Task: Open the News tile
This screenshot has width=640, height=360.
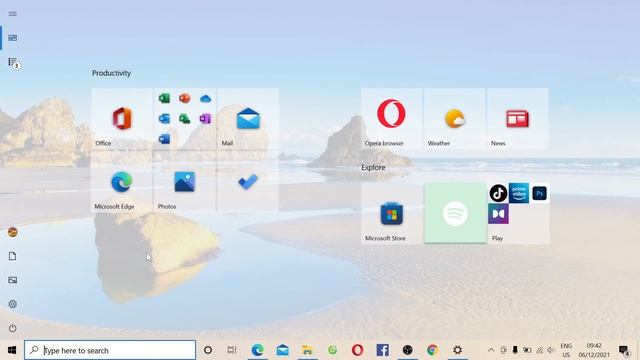Action: click(518, 119)
